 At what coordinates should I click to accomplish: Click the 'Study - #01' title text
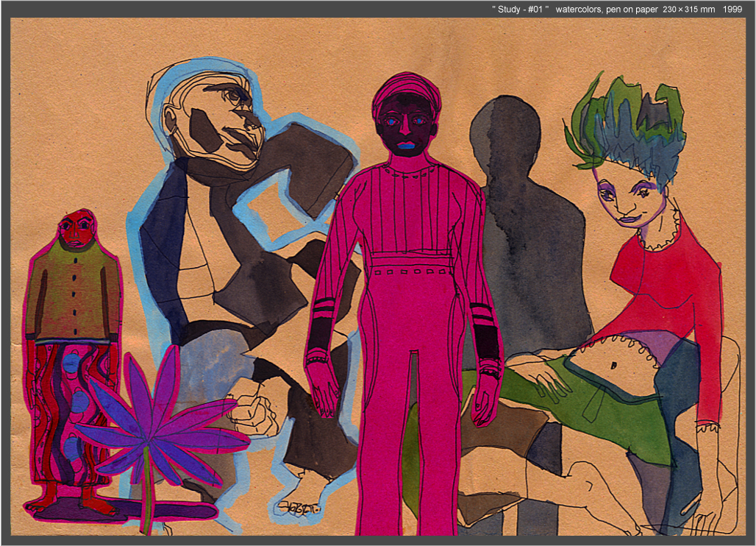click(x=520, y=9)
